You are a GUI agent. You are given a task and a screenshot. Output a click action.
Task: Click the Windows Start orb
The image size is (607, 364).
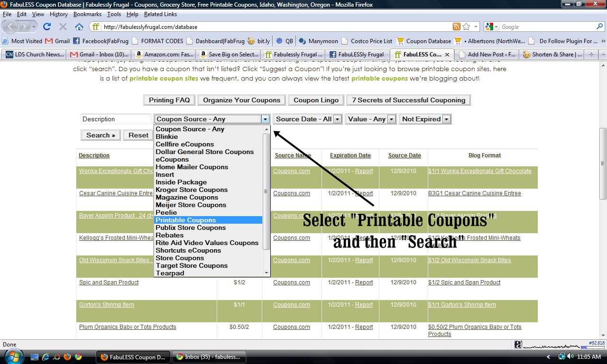[13, 356]
